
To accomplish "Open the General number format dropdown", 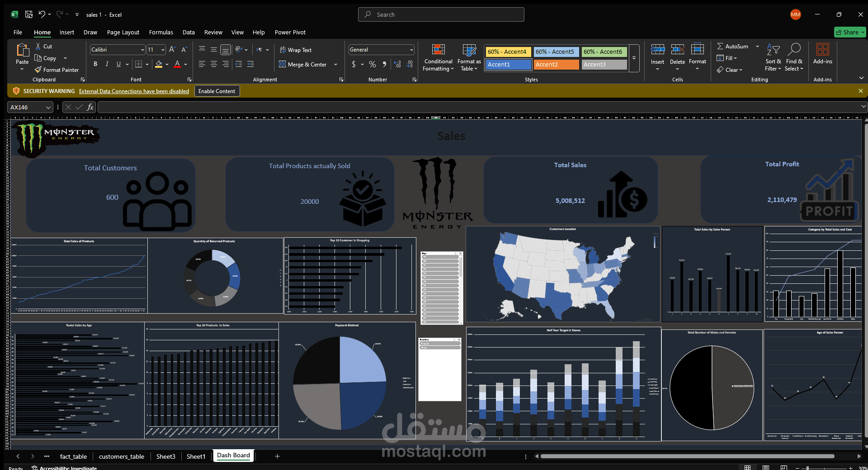I will (411, 50).
